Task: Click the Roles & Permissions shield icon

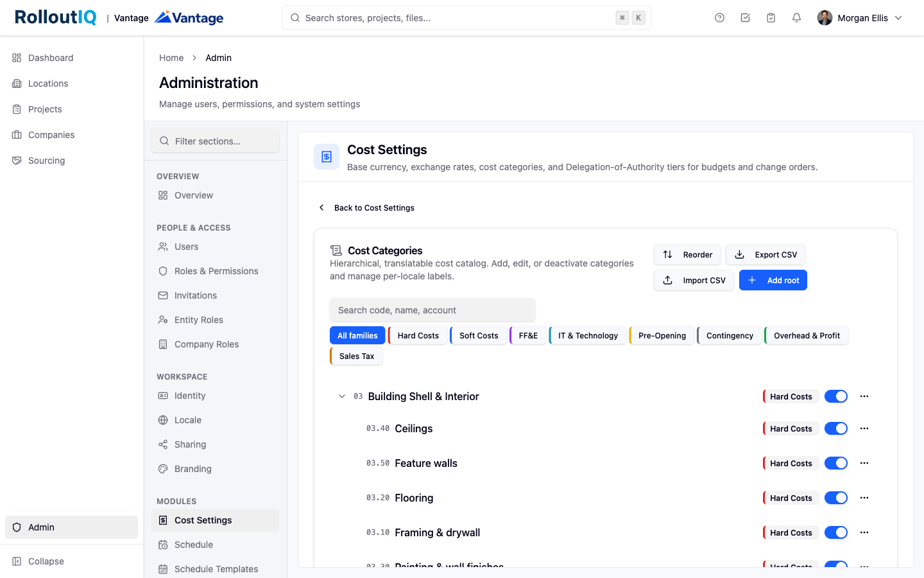Action: pyautogui.click(x=163, y=271)
